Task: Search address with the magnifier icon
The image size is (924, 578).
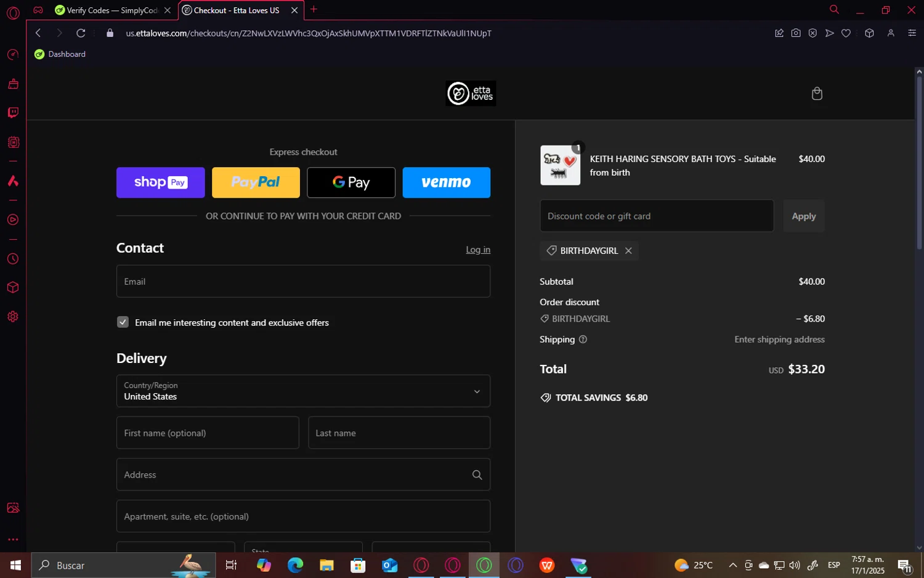Action: [477, 475]
